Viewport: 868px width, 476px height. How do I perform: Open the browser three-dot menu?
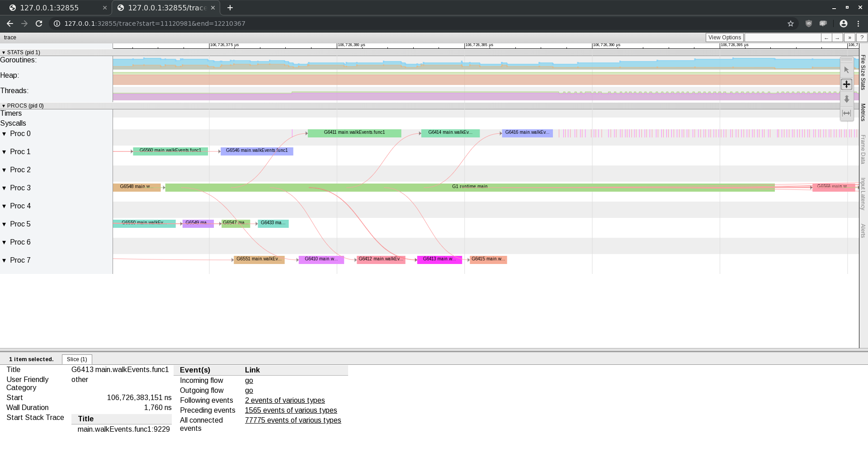tap(858, 24)
